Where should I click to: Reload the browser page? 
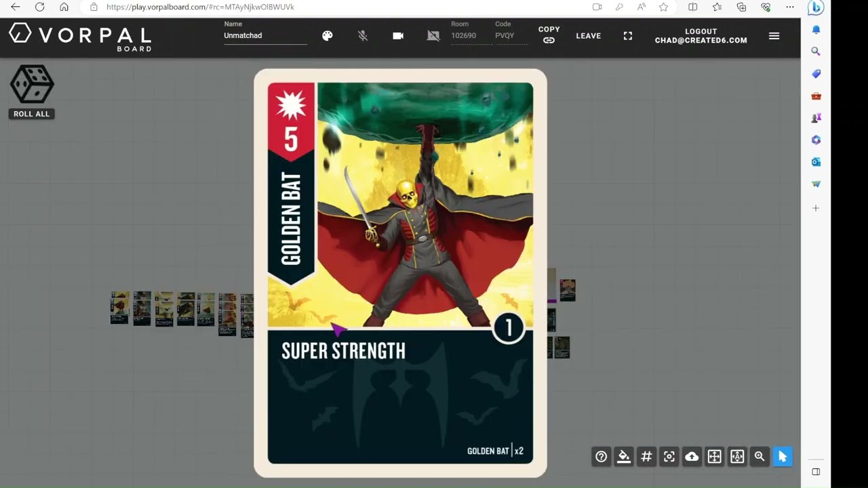[39, 7]
